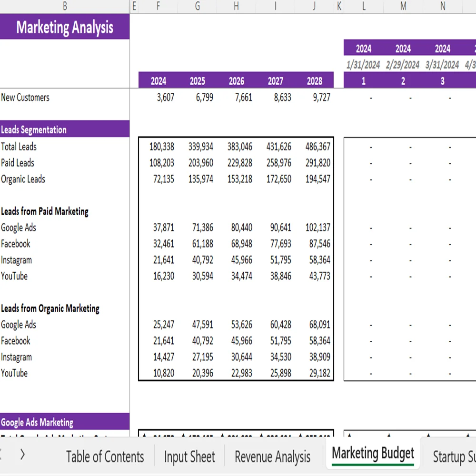Click the 2028 Total Leads value 486,367

pyautogui.click(x=317, y=147)
